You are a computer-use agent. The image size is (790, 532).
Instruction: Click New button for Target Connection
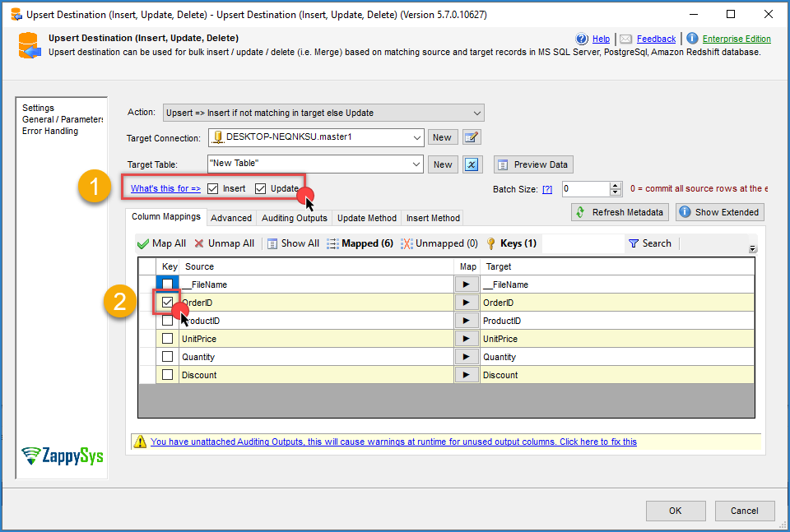pos(443,137)
